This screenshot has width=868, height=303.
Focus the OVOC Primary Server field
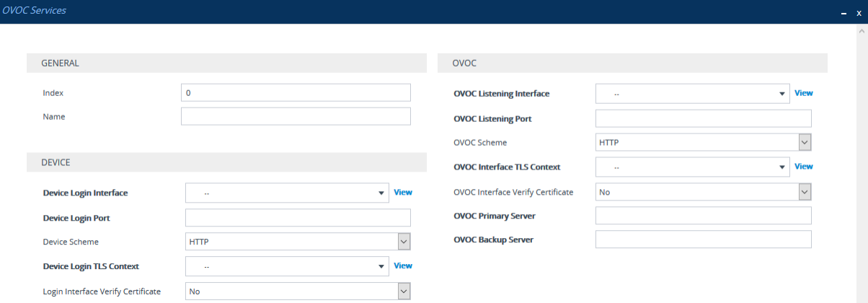pos(704,216)
